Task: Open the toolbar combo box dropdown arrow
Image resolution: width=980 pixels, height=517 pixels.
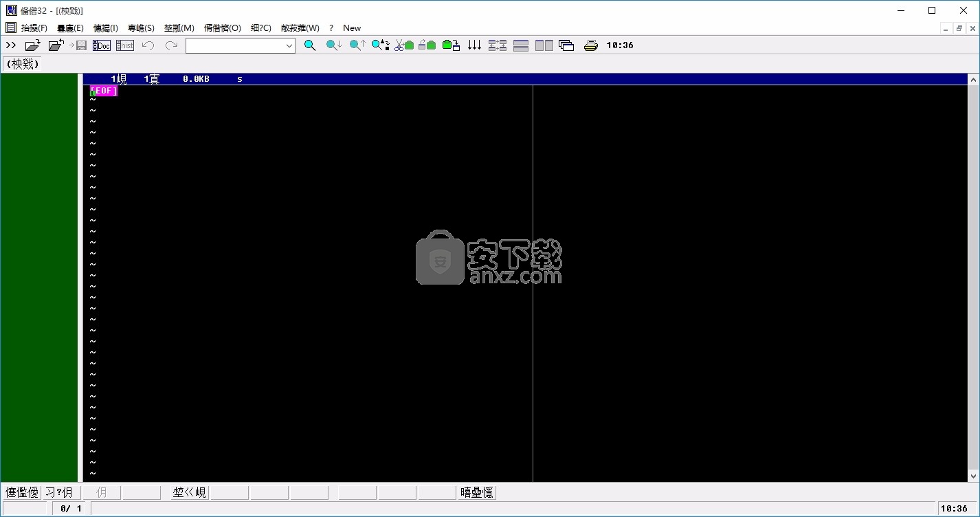Action: click(x=289, y=45)
